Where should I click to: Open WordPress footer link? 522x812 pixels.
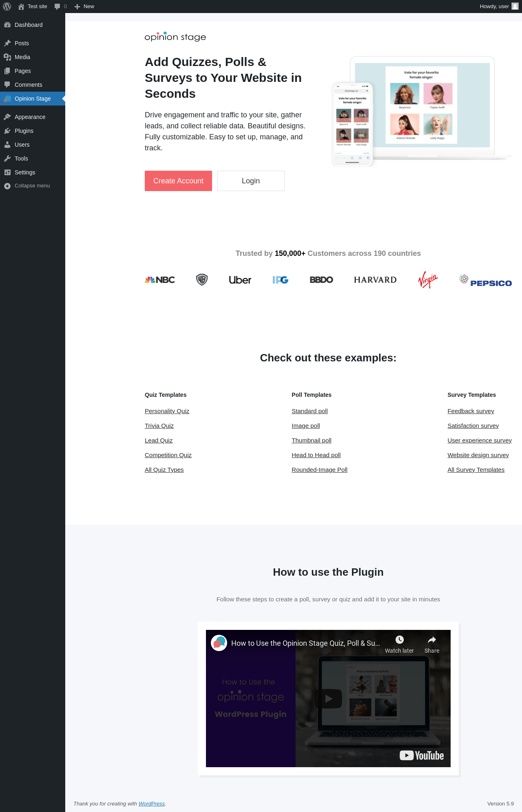coord(152,804)
